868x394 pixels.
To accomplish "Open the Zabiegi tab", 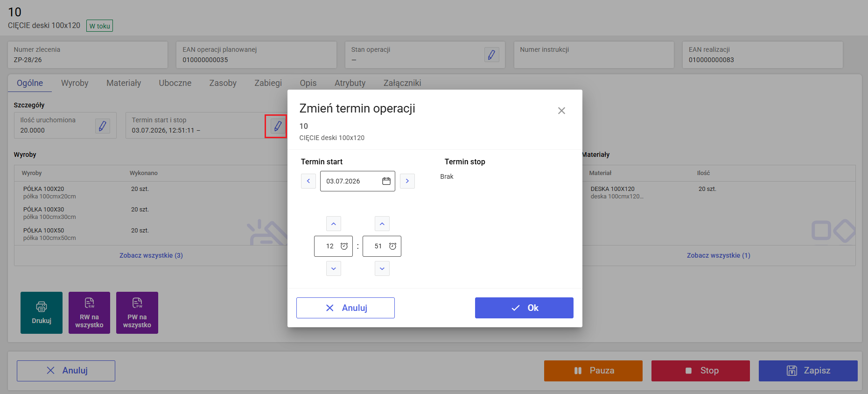I will (x=268, y=83).
